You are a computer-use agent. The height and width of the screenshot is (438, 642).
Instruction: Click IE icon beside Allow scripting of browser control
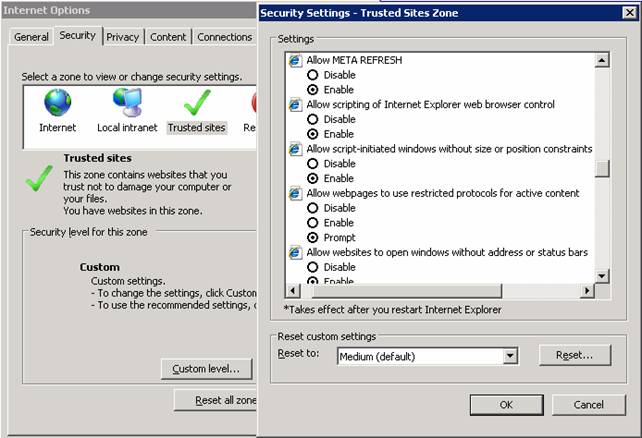(x=295, y=105)
